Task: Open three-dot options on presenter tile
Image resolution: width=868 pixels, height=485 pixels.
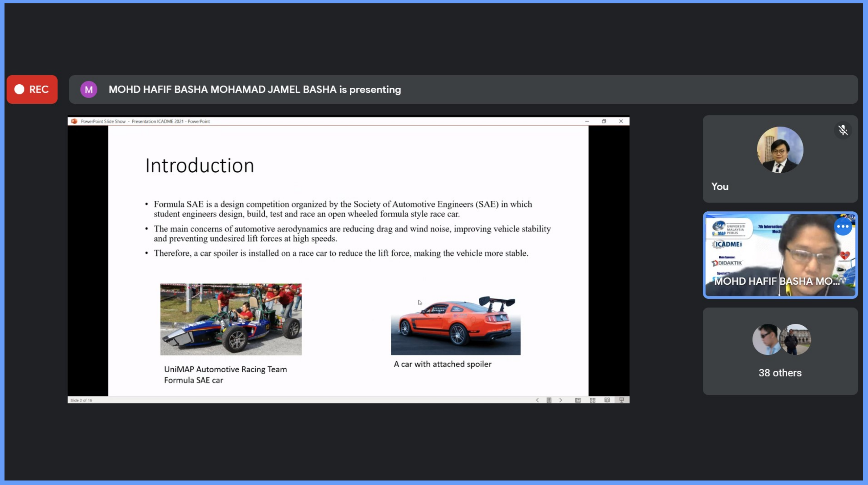Action: [x=842, y=227]
